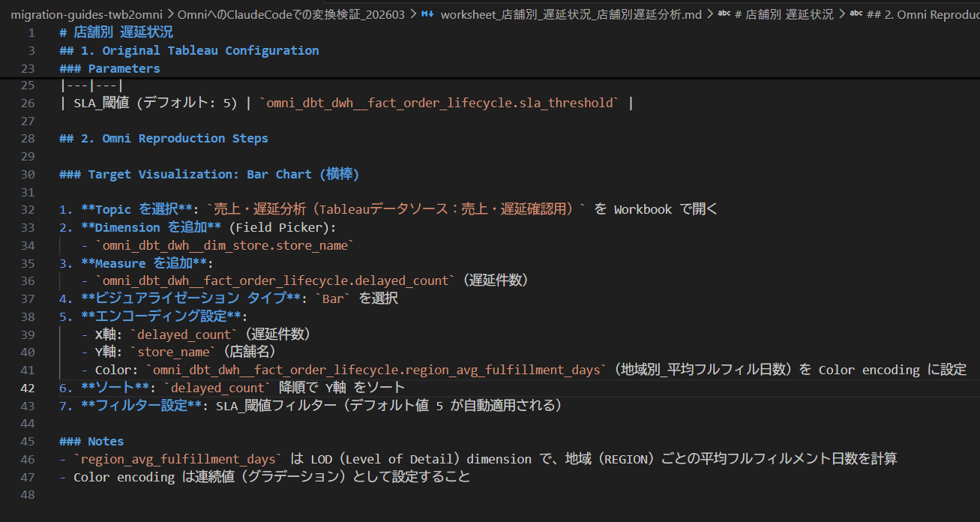
Task: Click line number 30 in the gutter
Action: pyautogui.click(x=28, y=174)
